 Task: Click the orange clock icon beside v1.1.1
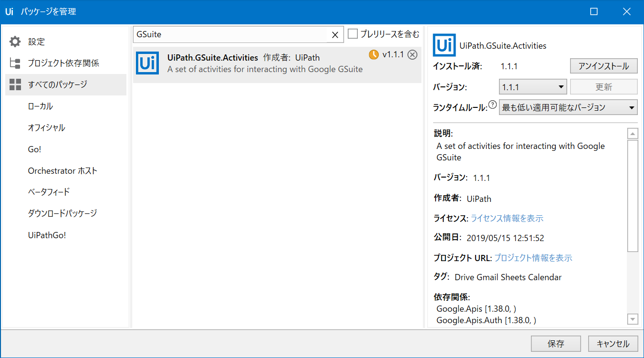point(374,55)
